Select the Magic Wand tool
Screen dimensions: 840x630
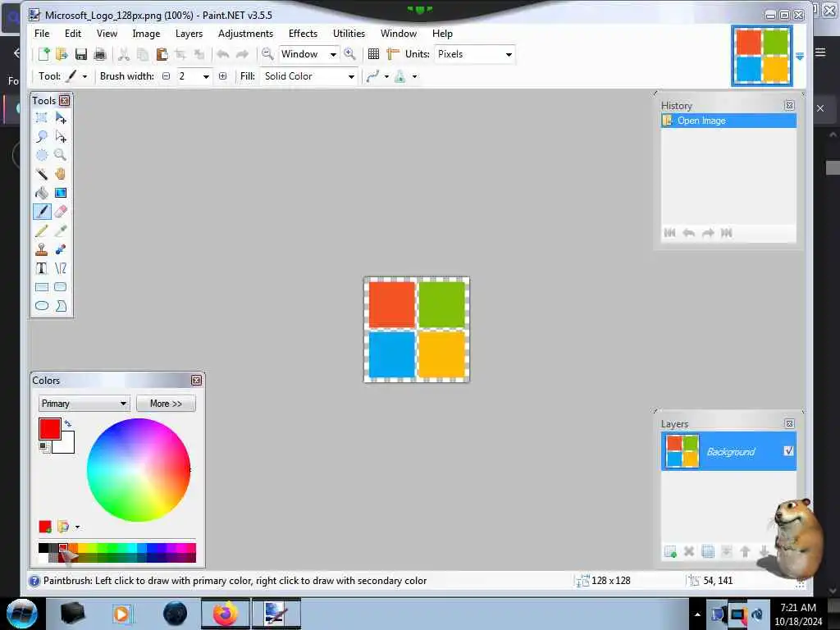point(42,174)
